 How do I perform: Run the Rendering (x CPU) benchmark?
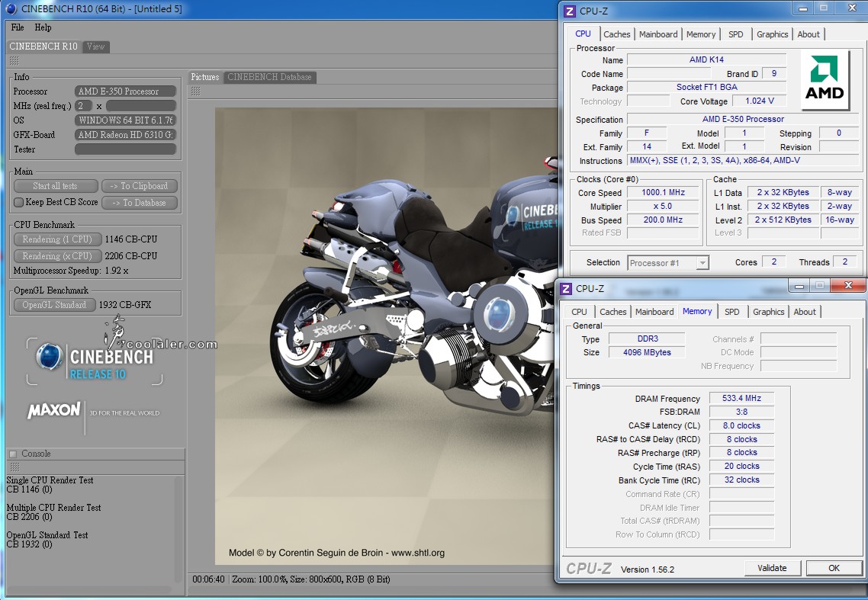point(57,255)
